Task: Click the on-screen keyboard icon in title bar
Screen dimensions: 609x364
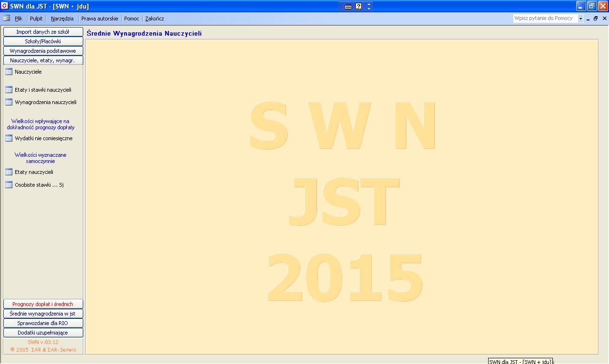Action: 348,6
